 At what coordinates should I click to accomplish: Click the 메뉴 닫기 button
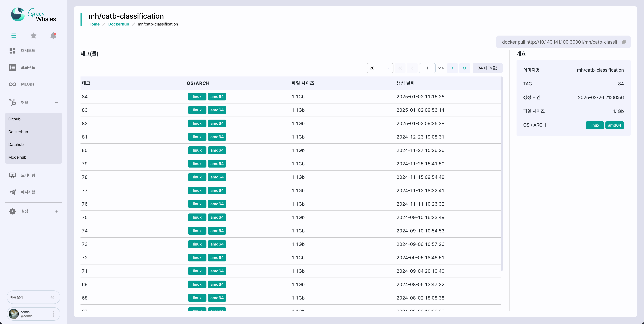(34, 297)
